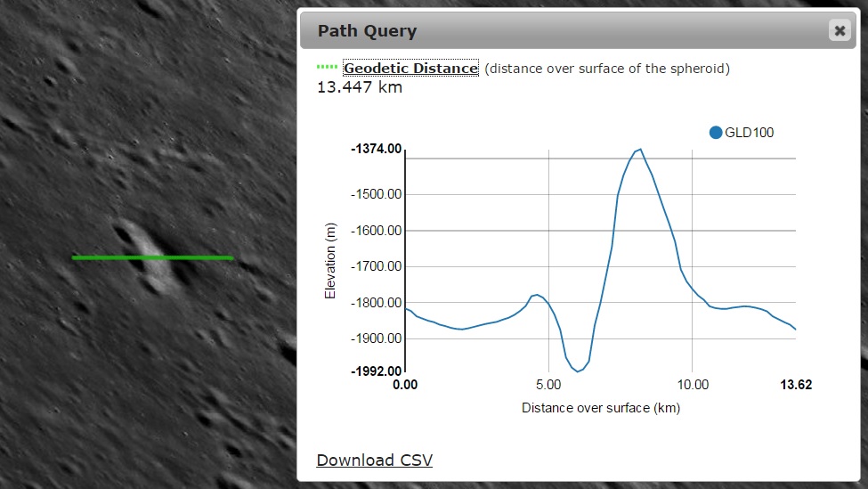Click the 13.62 distance axis label
Image resolution: width=868 pixels, height=489 pixels.
[x=795, y=385]
